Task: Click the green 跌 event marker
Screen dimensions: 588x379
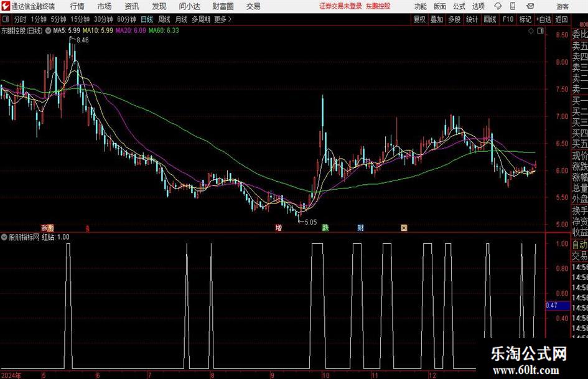Action: [325, 228]
